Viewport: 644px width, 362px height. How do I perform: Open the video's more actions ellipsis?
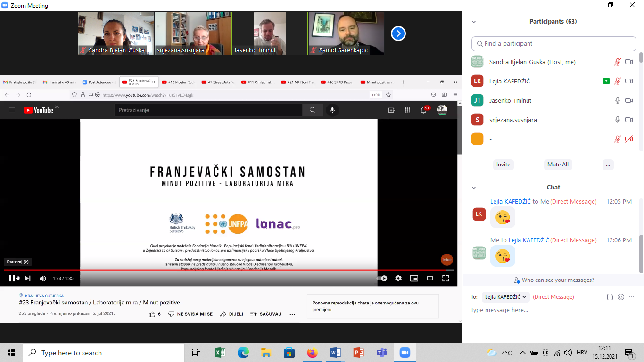click(292, 314)
